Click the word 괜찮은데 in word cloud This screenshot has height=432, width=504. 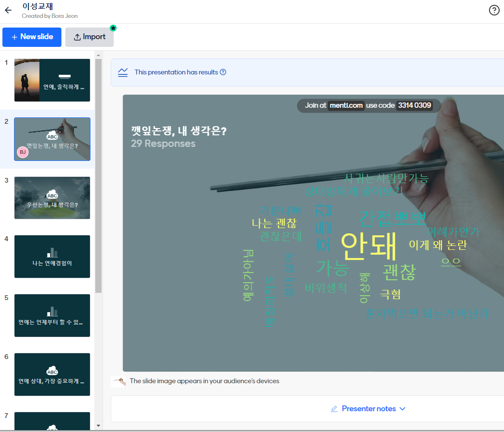(281, 236)
